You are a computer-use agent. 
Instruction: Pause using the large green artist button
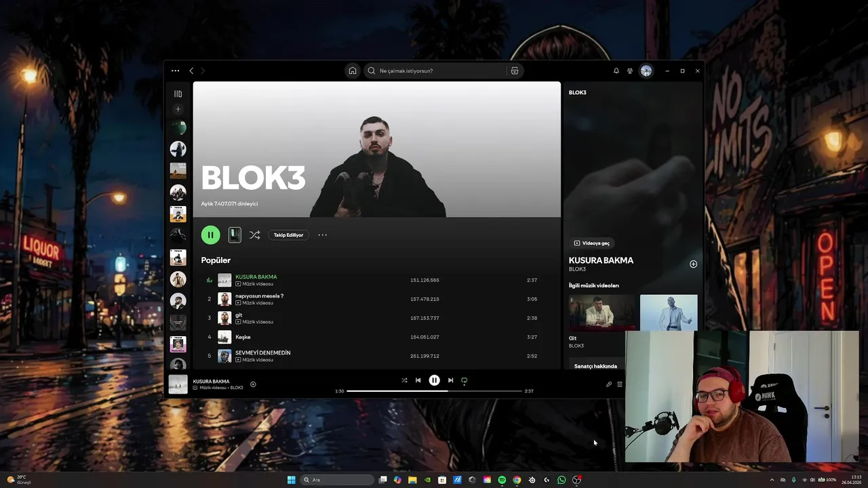pos(210,235)
